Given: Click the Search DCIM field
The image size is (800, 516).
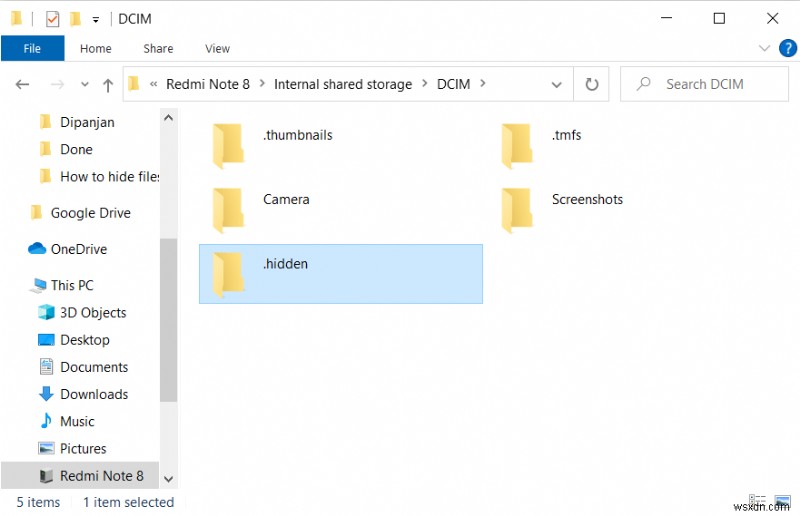Looking at the screenshot, I should 704,85.
